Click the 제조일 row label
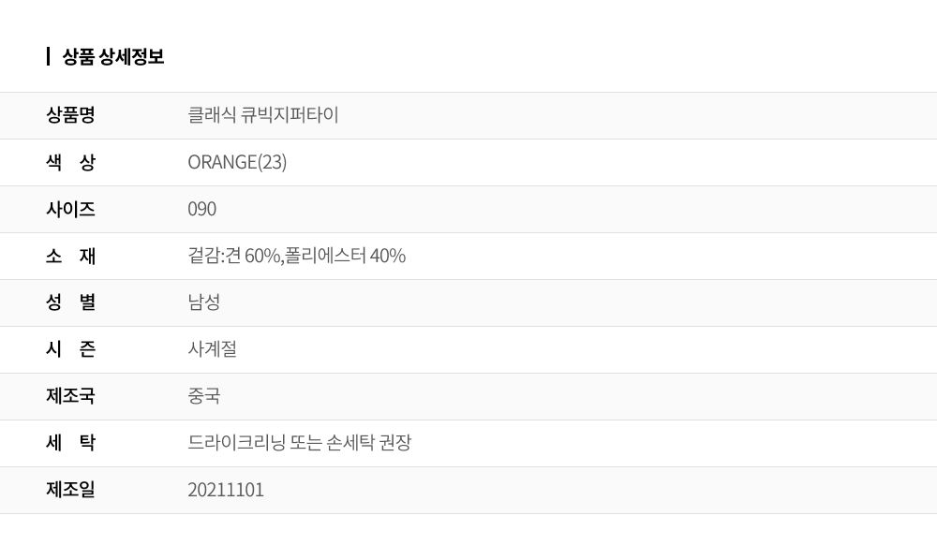This screenshot has height=560, width=937. 71,490
